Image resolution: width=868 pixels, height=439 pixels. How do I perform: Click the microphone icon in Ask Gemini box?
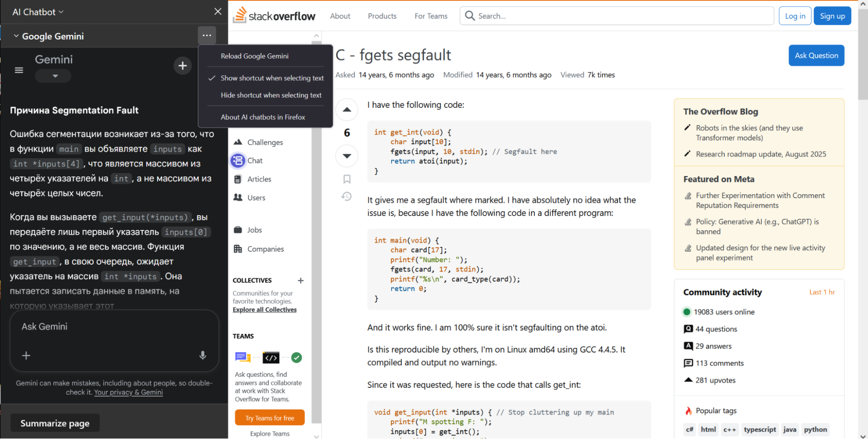202,356
